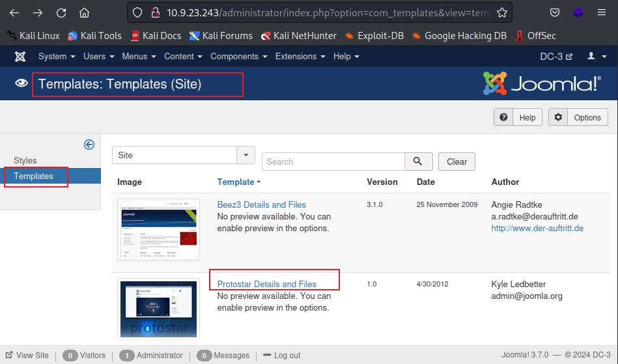
Task: Open the Kali Forums bookmark
Action: [221, 36]
